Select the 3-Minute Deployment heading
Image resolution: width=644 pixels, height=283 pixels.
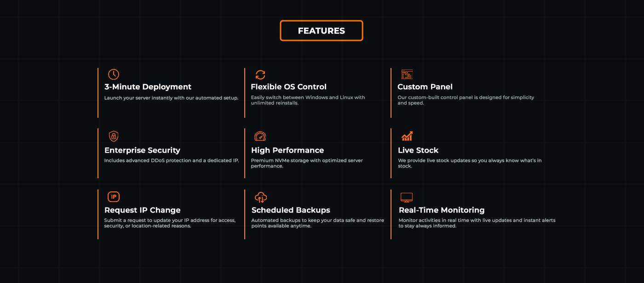click(148, 87)
